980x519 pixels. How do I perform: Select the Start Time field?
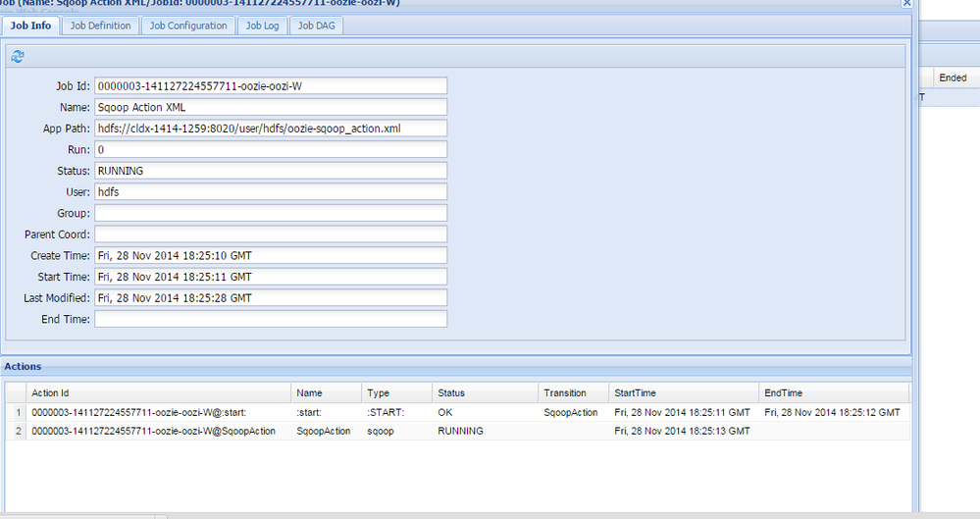coord(271,277)
